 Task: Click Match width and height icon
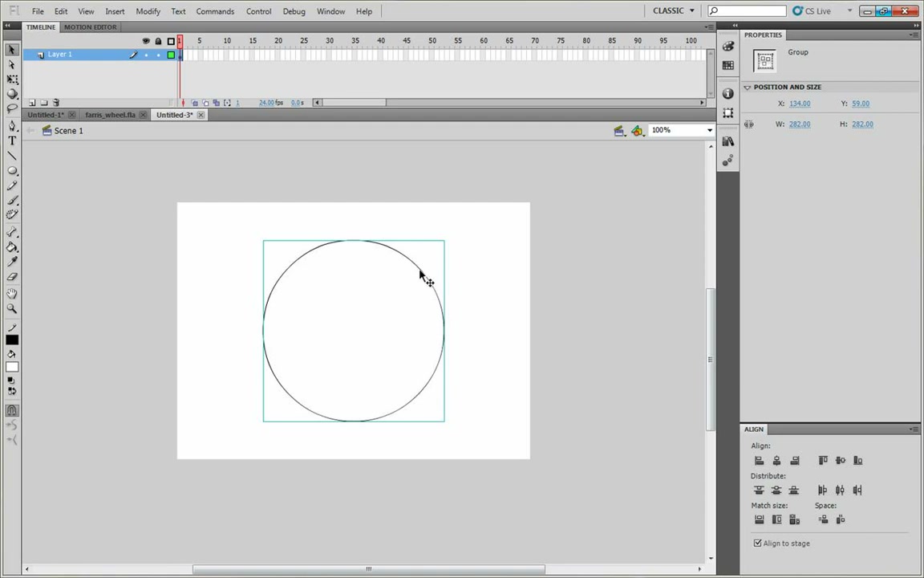pyautogui.click(x=794, y=519)
